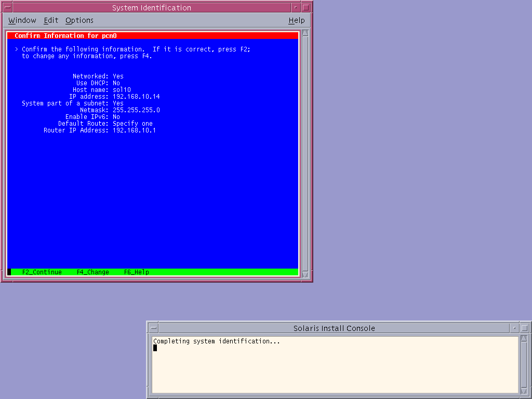Click scroll-down arrow in System Identification

click(x=305, y=274)
